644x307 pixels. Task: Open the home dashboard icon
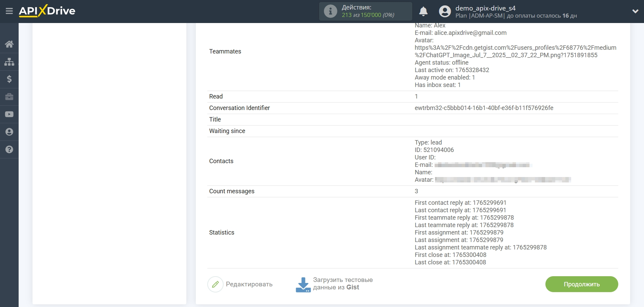click(x=9, y=44)
